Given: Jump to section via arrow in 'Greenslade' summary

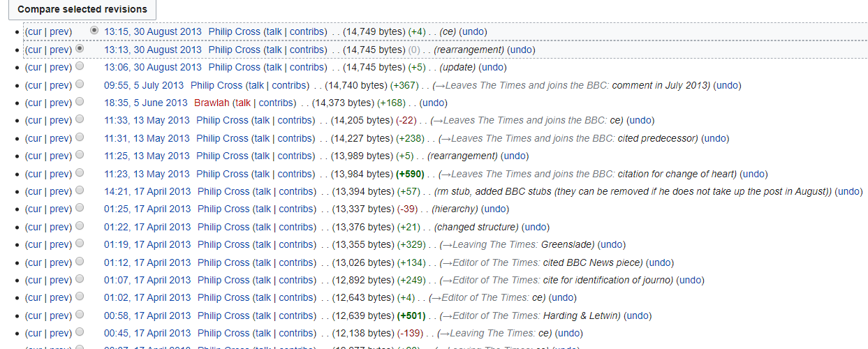Looking at the screenshot, I should click(x=446, y=244).
